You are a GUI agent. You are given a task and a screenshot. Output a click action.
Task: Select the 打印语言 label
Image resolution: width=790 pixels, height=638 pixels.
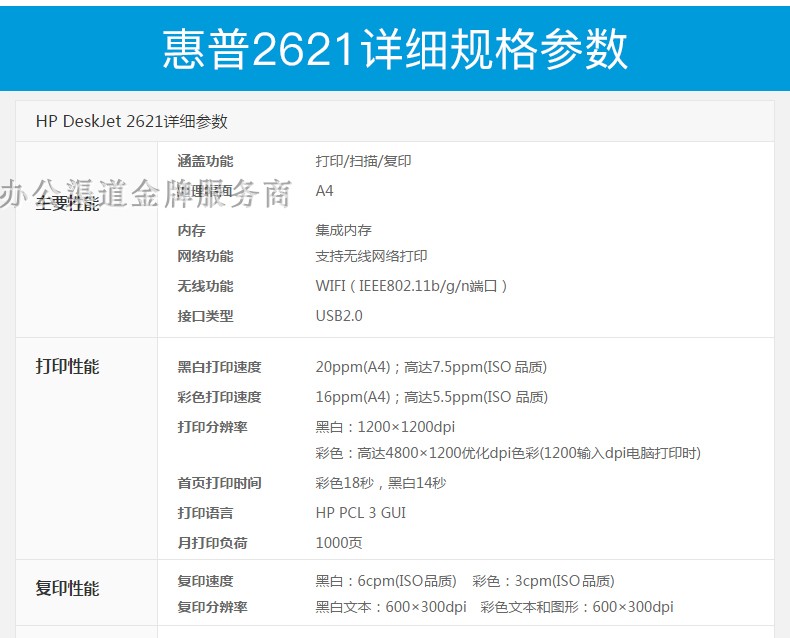[205, 513]
